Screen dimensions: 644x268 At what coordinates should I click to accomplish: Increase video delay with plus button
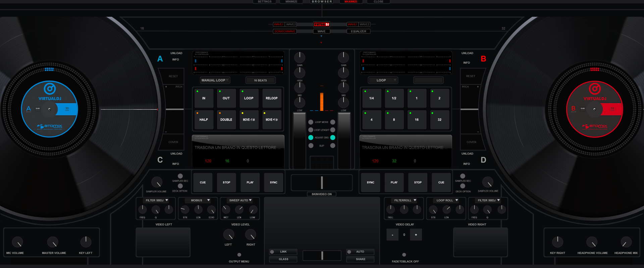coord(416,235)
